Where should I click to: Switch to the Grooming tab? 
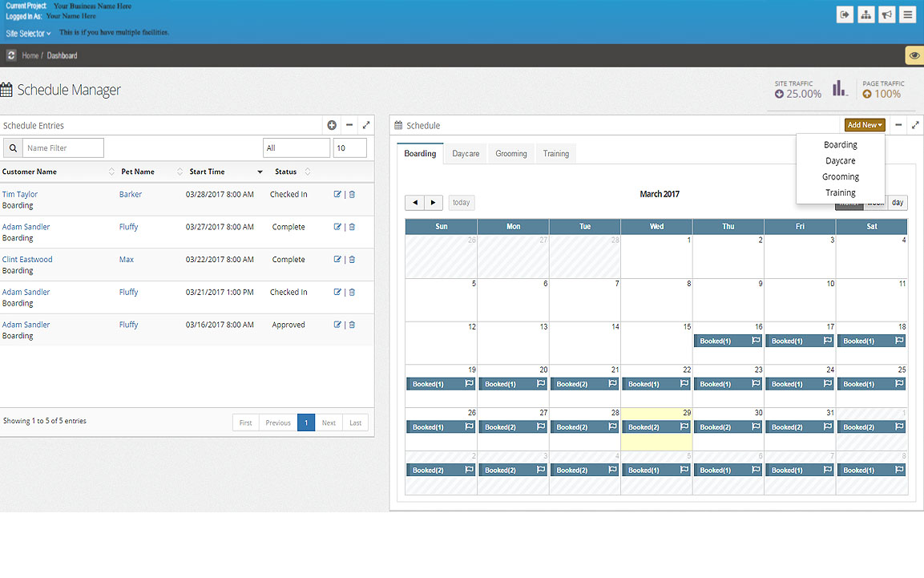[x=511, y=154]
